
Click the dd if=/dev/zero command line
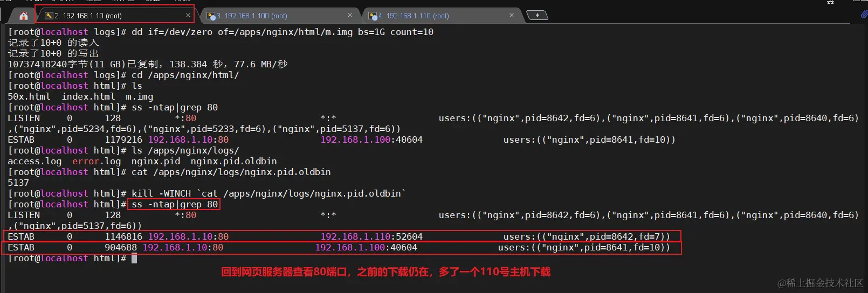[x=283, y=32]
